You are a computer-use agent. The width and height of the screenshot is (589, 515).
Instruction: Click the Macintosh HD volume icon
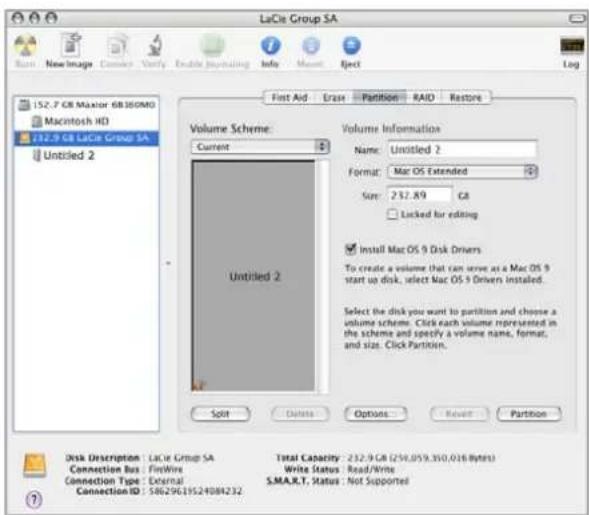pos(37,121)
